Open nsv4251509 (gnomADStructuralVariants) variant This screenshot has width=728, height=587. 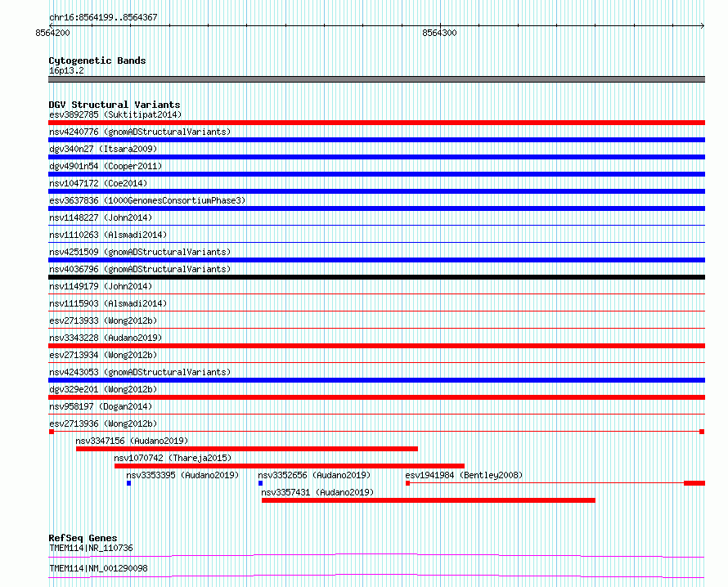[140, 252]
